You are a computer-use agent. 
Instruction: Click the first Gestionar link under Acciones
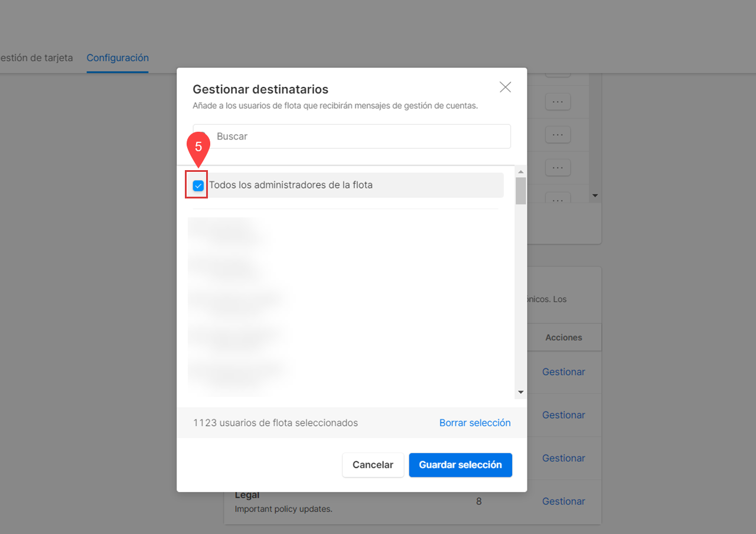tap(563, 372)
